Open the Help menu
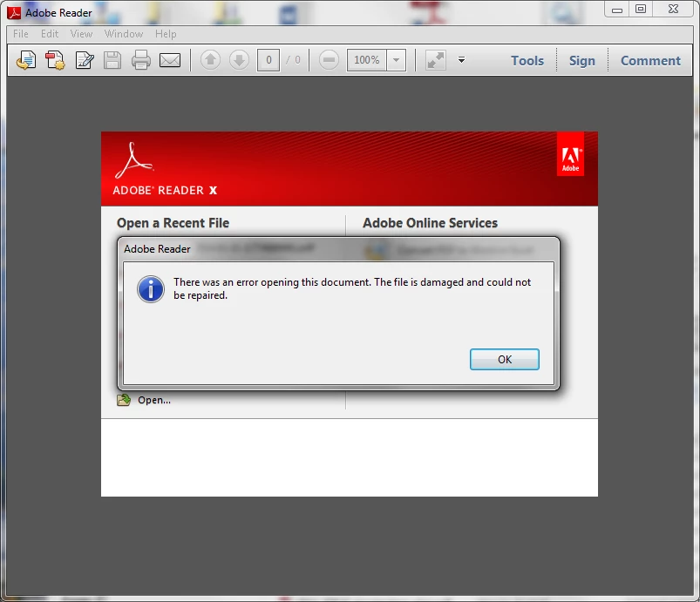 tap(166, 34)
